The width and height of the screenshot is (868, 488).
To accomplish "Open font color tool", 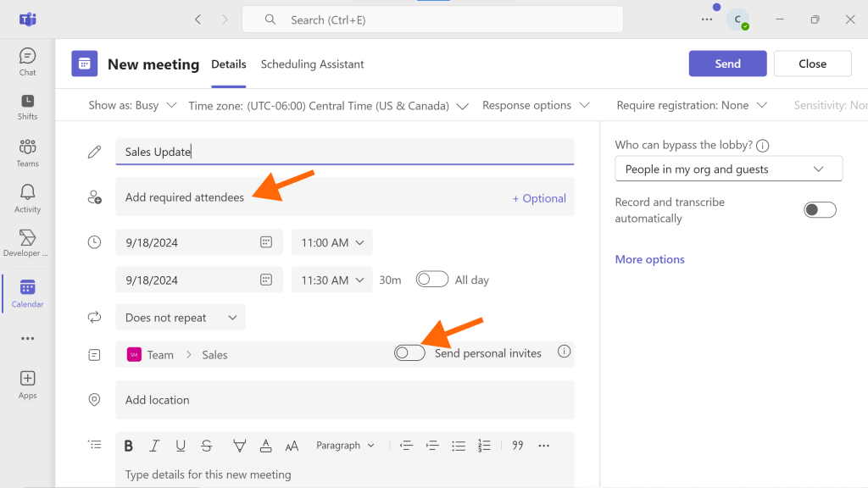I will pos(265,446).
